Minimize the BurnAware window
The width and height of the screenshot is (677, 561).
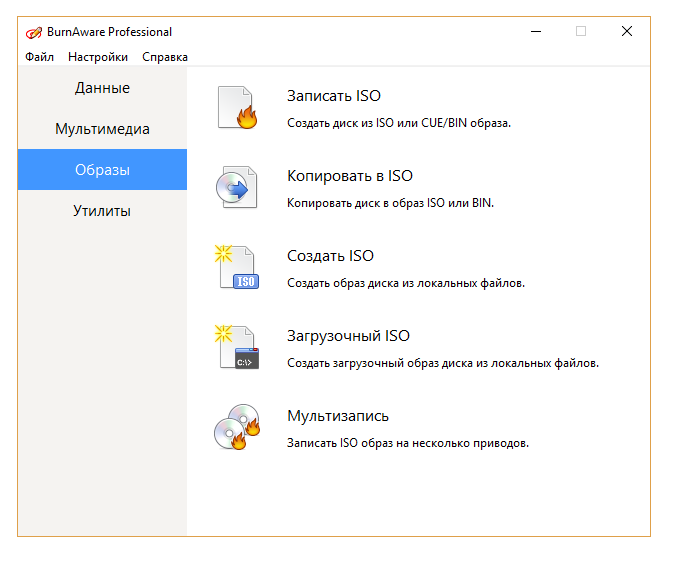coord(536,32)
